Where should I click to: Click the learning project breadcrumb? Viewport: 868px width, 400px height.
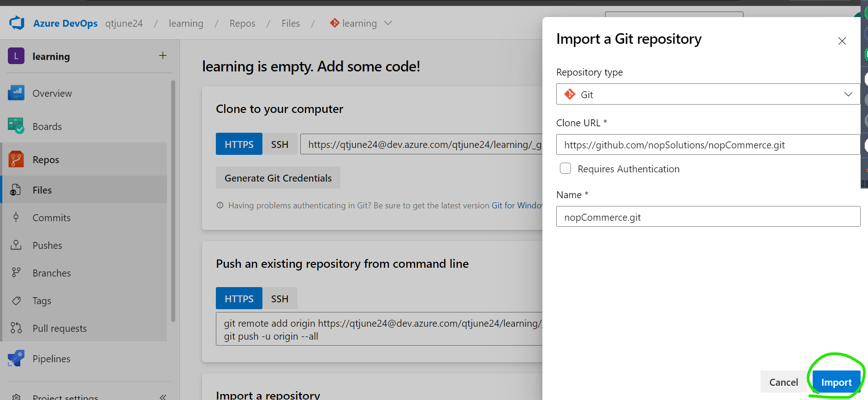coord(186,23)
